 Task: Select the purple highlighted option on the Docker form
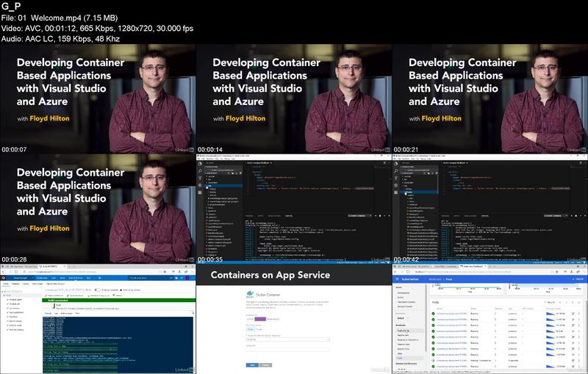pyautogui.click(x=260, y=319)
